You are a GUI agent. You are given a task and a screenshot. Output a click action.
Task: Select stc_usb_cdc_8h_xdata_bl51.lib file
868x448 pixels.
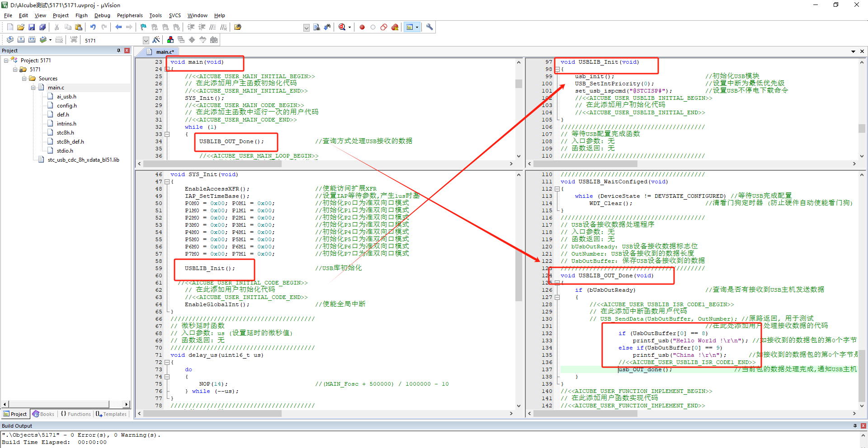coord(84,160)
